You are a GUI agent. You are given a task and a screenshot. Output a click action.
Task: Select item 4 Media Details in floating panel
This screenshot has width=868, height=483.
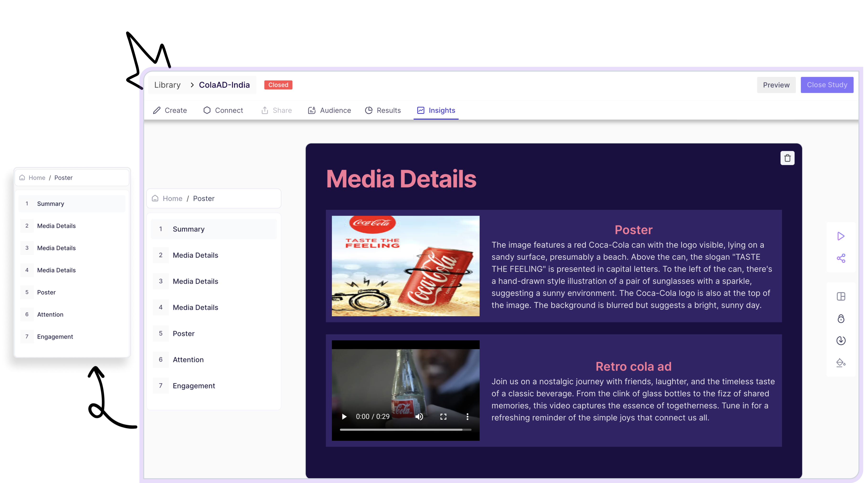click(x=72, y=270)
